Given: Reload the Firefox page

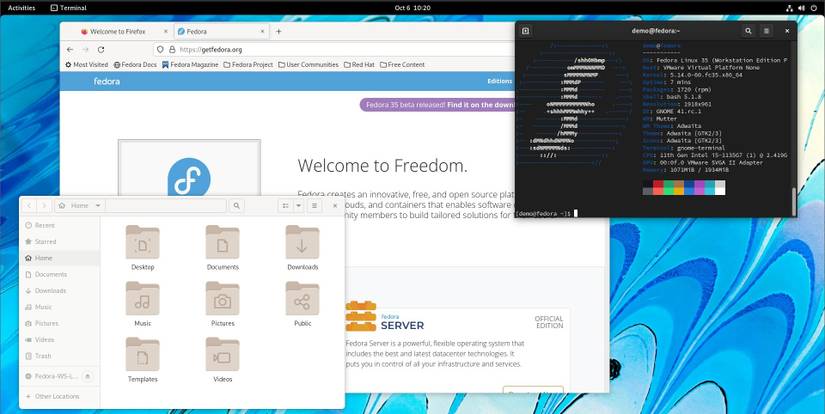Looking at the screenshot, I should coord(101,49).
